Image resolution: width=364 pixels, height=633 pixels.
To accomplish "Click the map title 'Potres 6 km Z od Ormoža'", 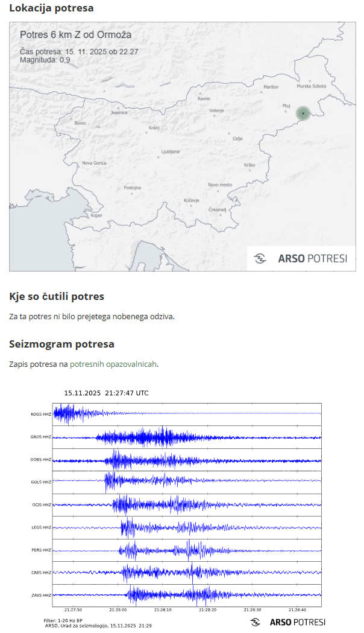I will (x=75, y=35).
